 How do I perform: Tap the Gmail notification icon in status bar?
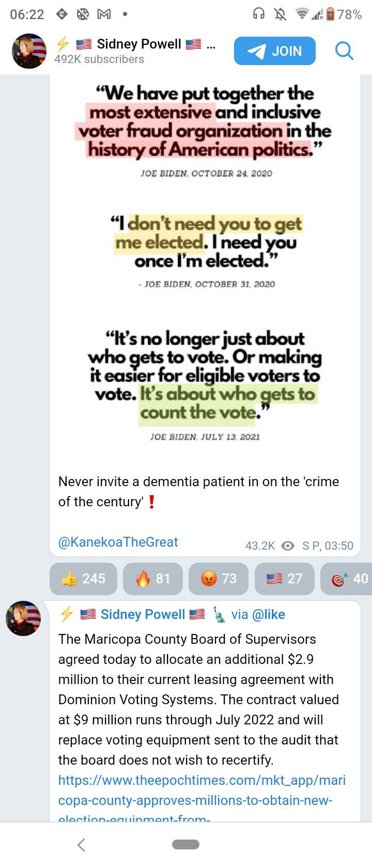coord(104,14)
